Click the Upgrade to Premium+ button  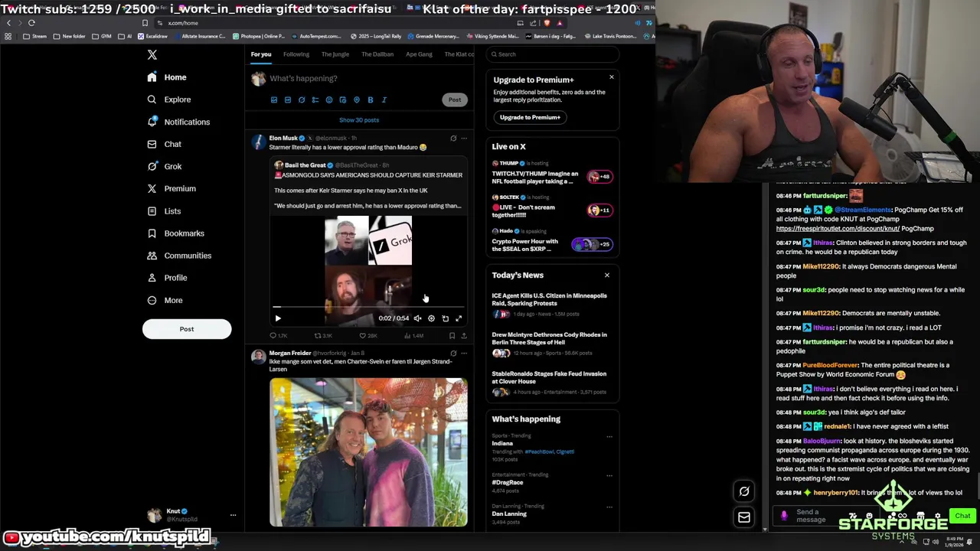pyautogui.click(x=530, y=117)
